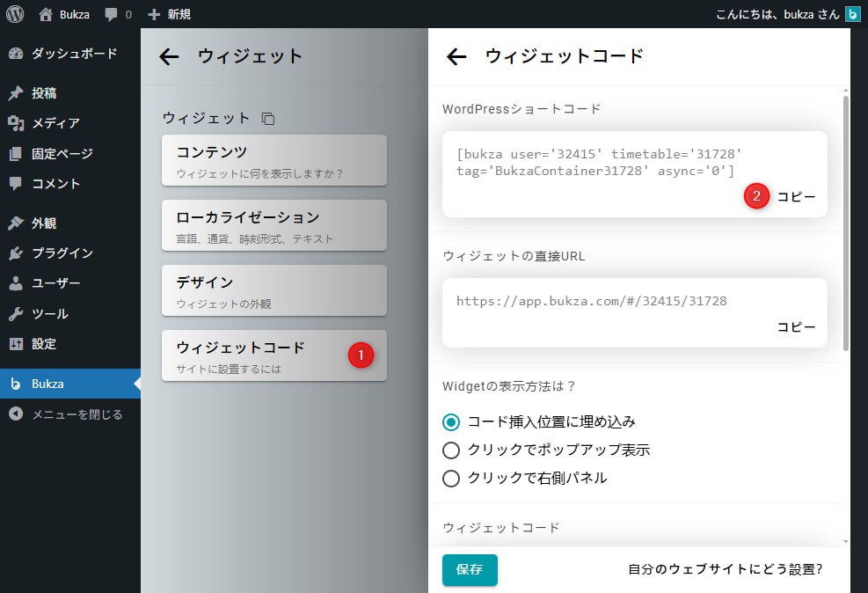Select the Bukza sidebar menu item

[70, 383]
